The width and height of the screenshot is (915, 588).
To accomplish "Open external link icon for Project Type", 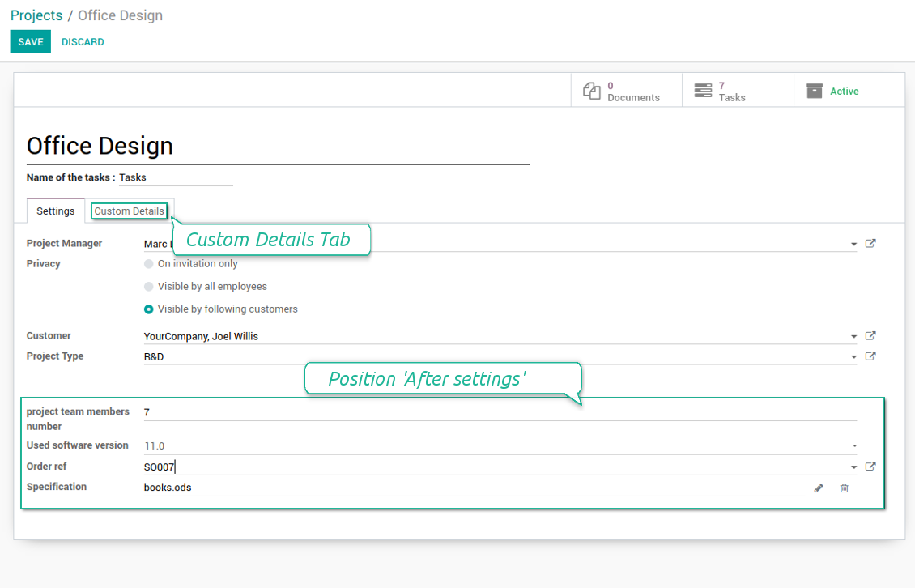I will [x=870, y=356].
